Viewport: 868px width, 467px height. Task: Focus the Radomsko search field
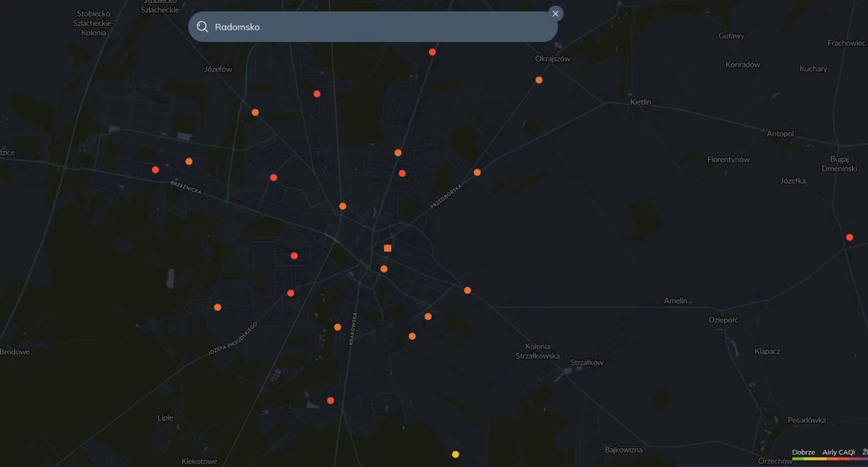coord(373,27)
